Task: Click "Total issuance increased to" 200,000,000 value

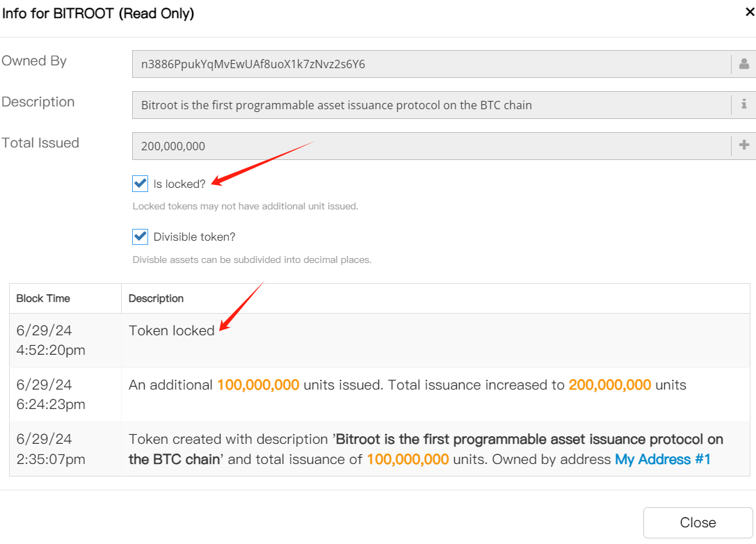Action: point(610,385)
